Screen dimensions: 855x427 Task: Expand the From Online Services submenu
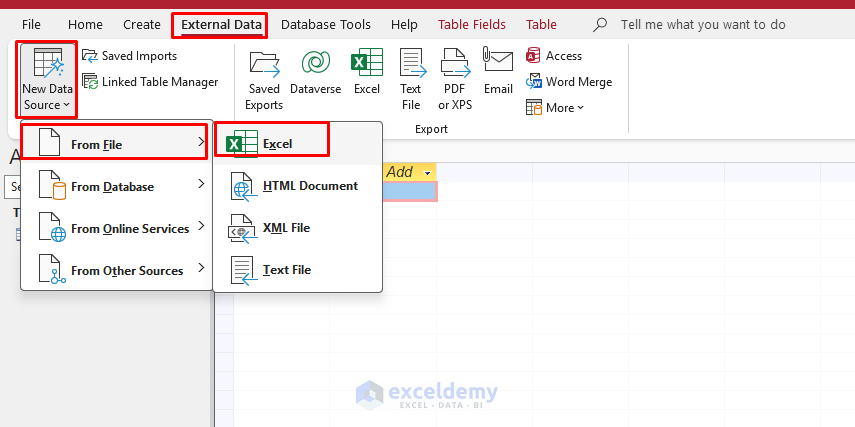[116, 228]
